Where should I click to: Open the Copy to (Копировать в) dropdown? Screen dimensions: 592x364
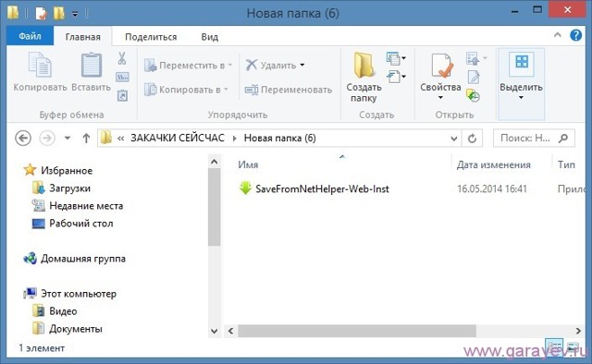pos(186,90)
